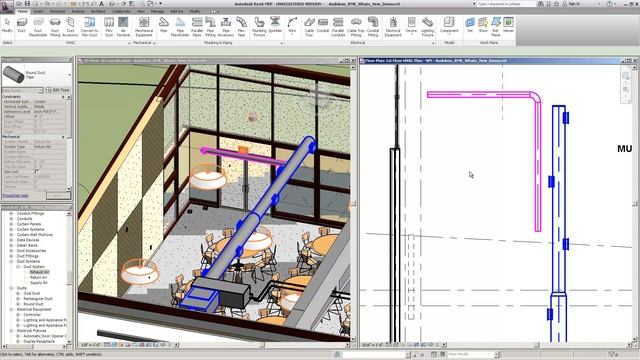Viewport: 640px width, 360px height.
Task: Open the Device tool
Action: [x=411, y=25]
